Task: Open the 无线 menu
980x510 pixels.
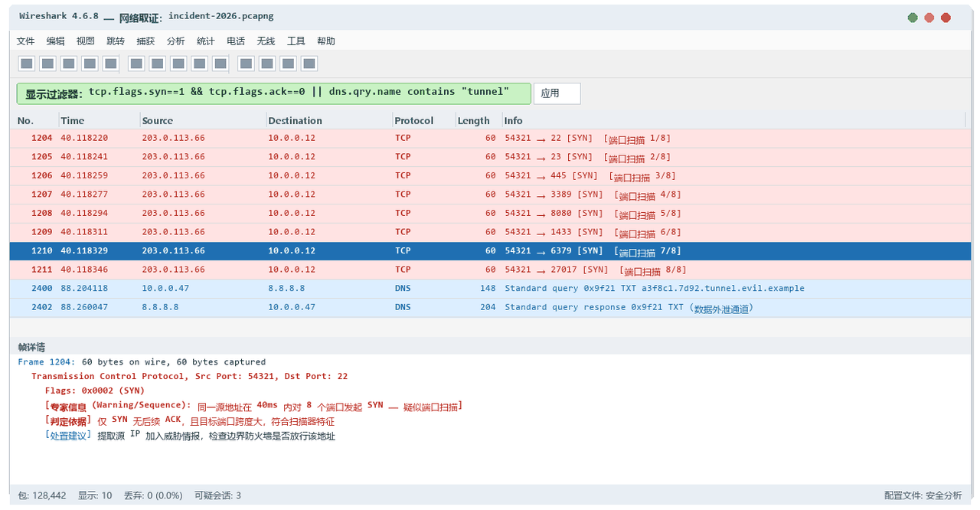Action: pyautogui.click(x=266, y=41)
